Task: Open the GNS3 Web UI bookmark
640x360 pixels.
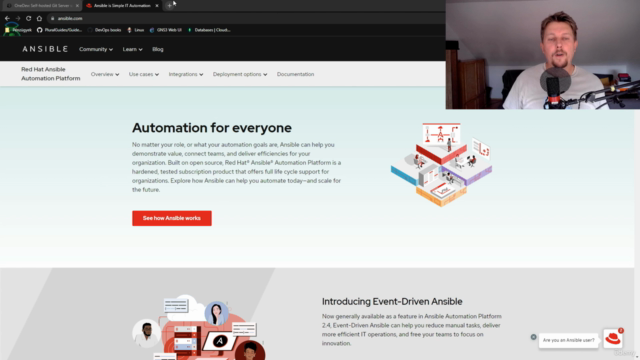Action: coord(165,30)
